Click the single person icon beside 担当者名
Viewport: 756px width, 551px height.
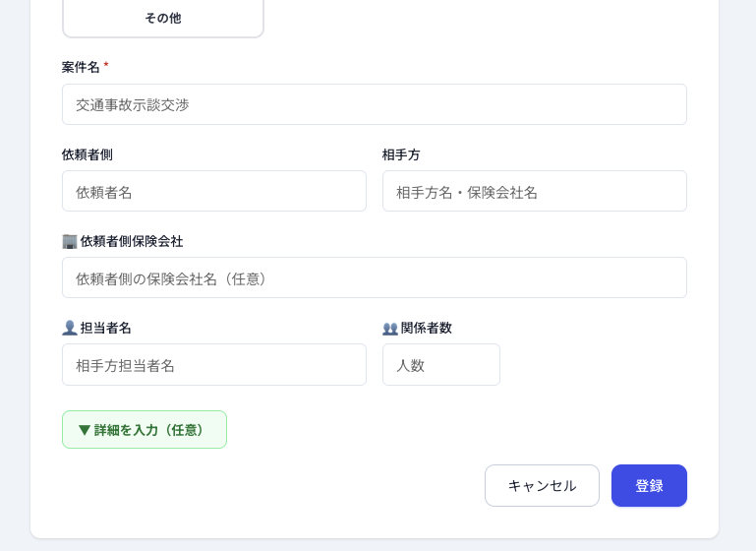70,328
